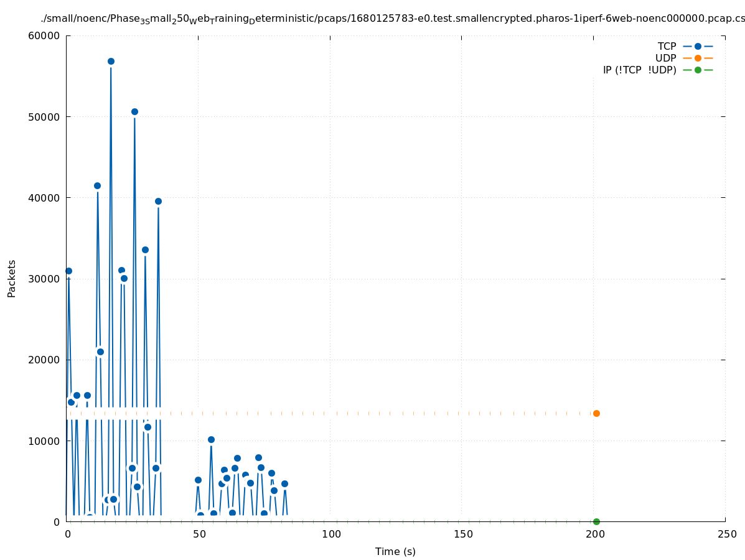Click the green IP legend marker
Viewport: 745px width, 560px height.
click(698, 70)
